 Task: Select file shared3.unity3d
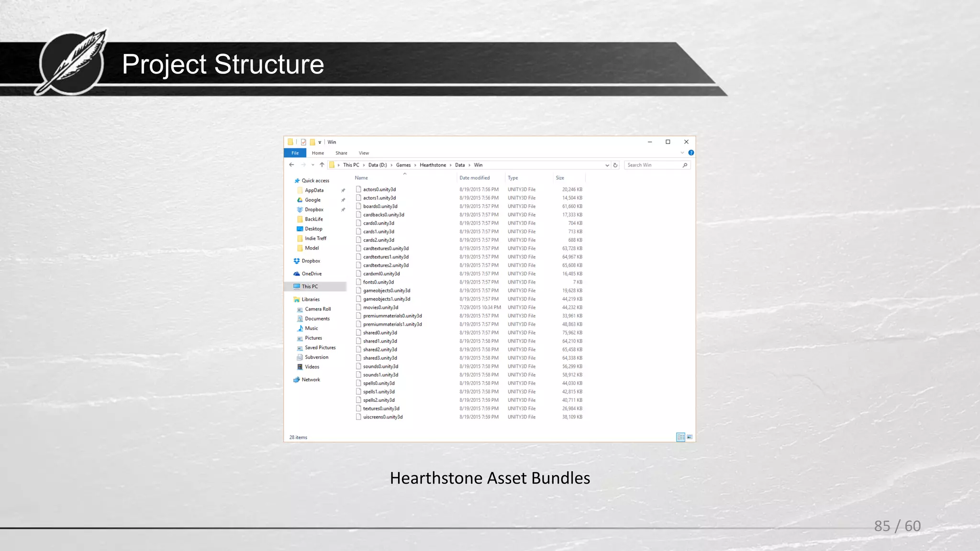pyautogui.click(x=380, y=358)
